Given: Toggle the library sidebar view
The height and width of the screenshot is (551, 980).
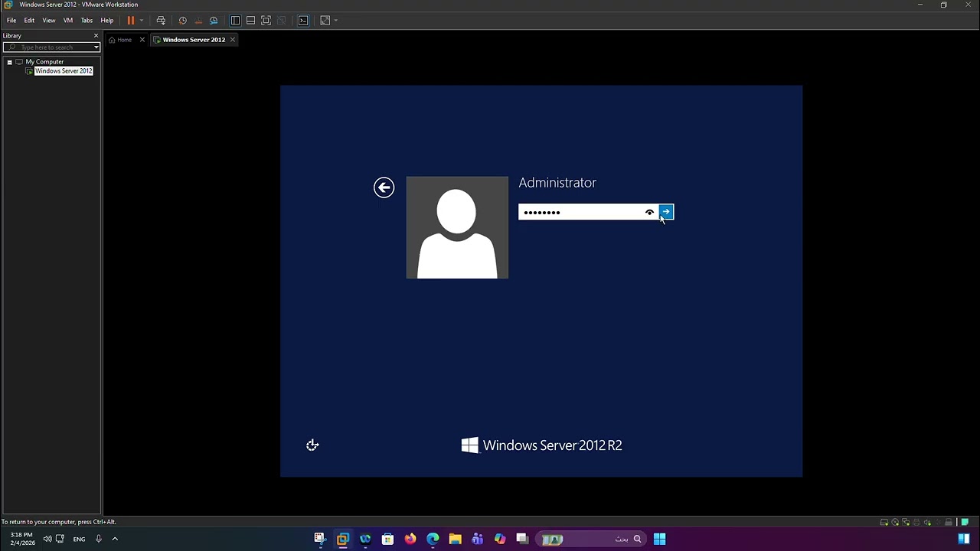Looking at the screenshot, I should [x=235, y=21].
